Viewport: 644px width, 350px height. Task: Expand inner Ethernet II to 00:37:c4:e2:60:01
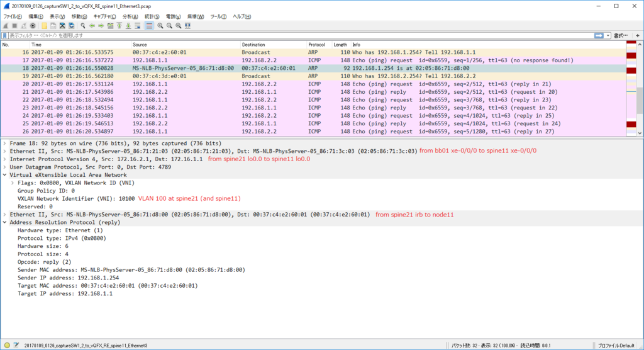tap(4, 215)
